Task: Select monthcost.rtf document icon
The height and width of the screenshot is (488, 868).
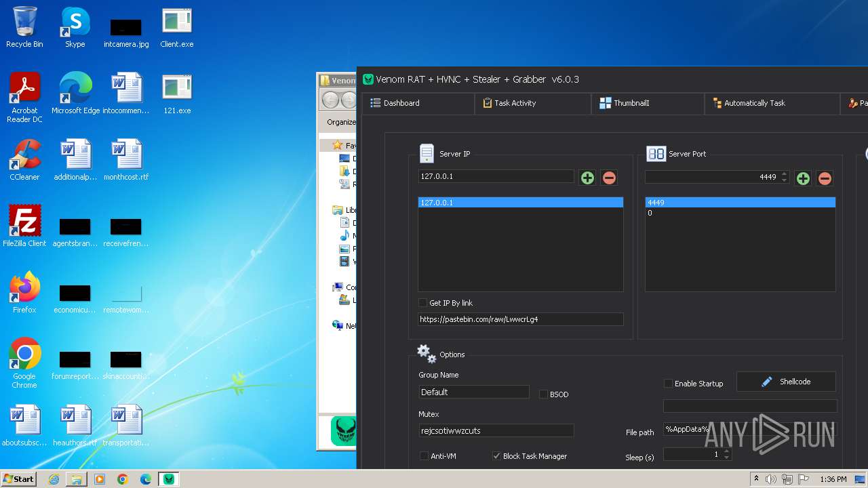Action: (126, 161)
